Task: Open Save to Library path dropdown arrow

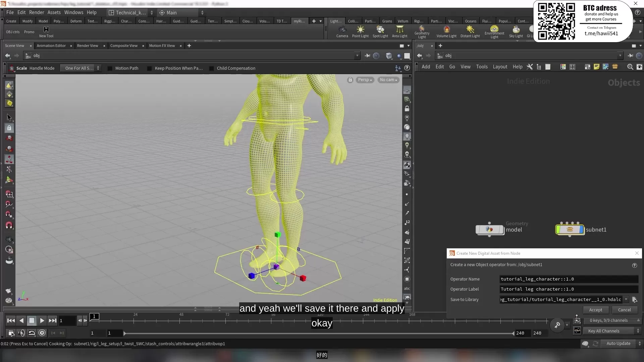Action: pos(626,299)
